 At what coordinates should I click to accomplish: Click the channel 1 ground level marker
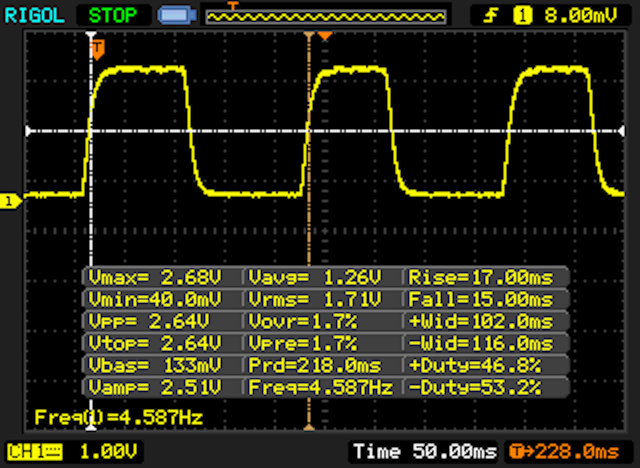pos(10,201)
